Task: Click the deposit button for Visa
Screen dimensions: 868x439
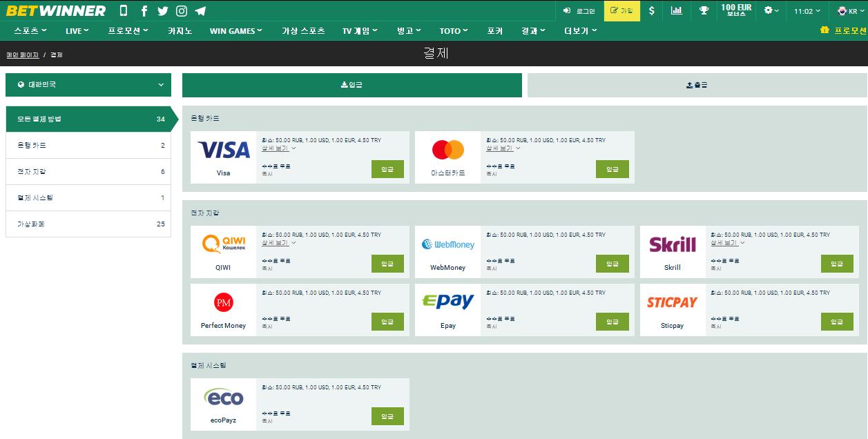Action: click(x=387, y=169)
